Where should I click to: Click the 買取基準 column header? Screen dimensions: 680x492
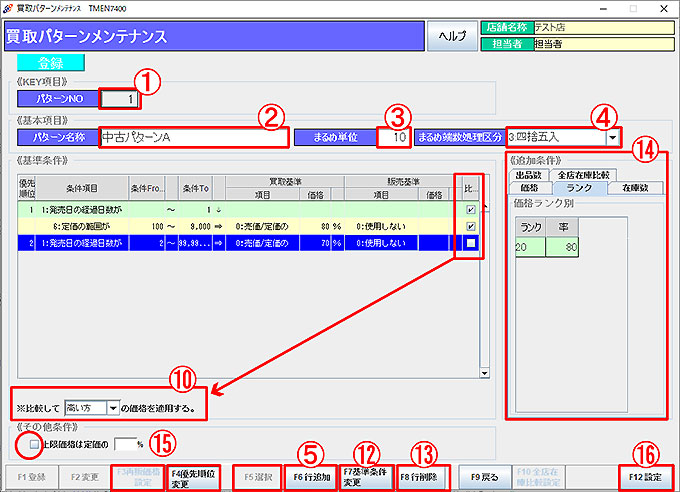point(285,182)
